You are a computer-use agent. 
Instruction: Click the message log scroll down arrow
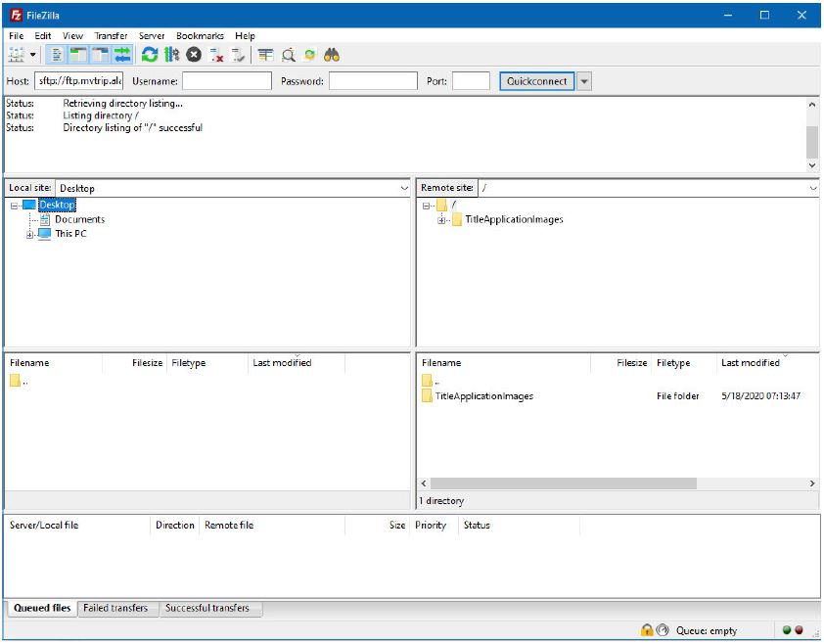[x=812, y=165]
